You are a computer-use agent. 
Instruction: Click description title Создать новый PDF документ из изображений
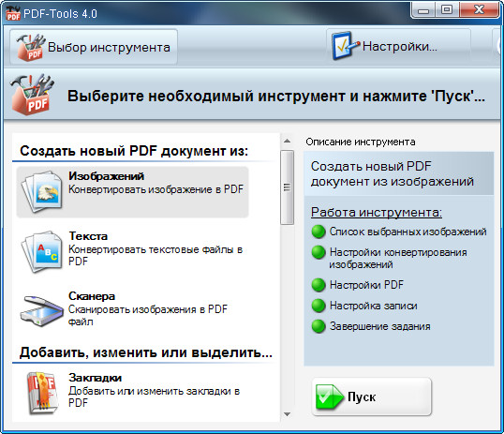tap(393, 173)
